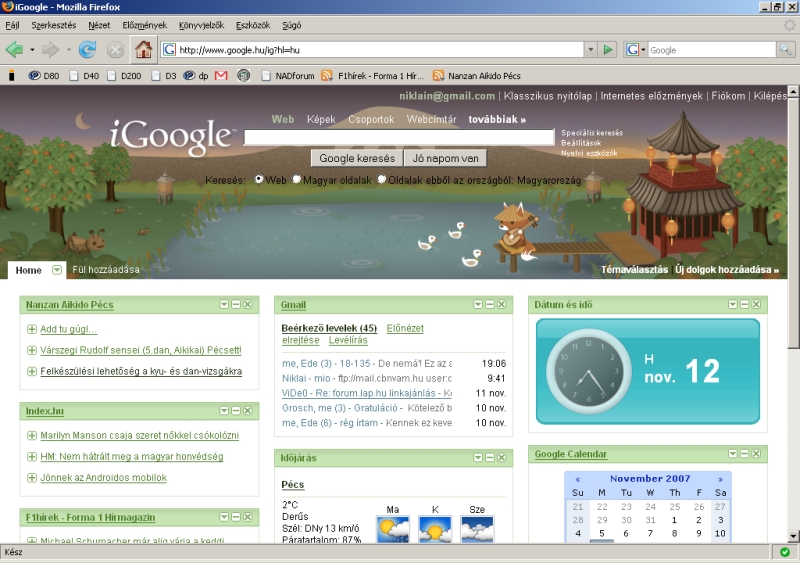Click the Fül hozzáadása link
Screen dimensions: 800x563
click(x=106, y=270)
